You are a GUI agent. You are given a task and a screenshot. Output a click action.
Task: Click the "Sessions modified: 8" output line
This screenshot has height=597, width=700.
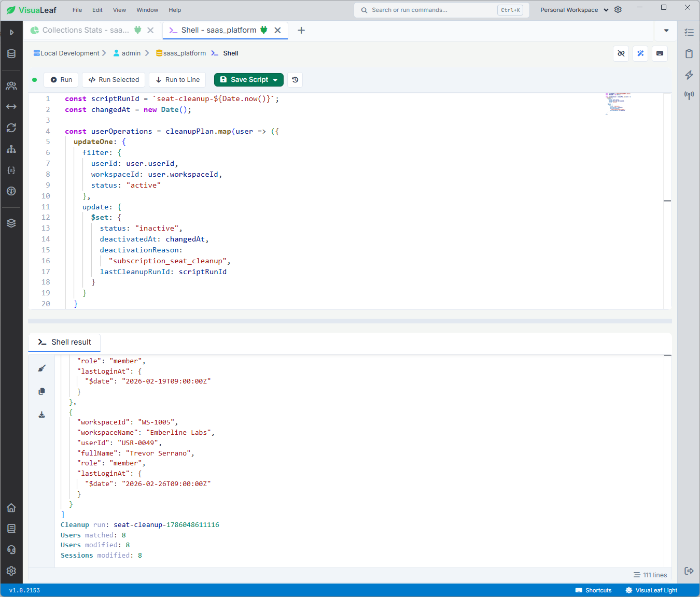101,556
